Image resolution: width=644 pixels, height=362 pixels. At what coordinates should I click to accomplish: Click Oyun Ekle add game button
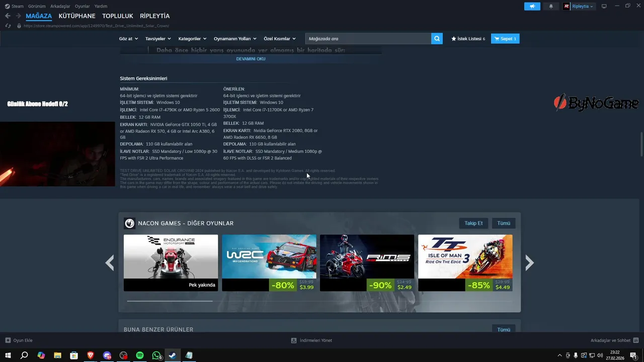point(19,340)
